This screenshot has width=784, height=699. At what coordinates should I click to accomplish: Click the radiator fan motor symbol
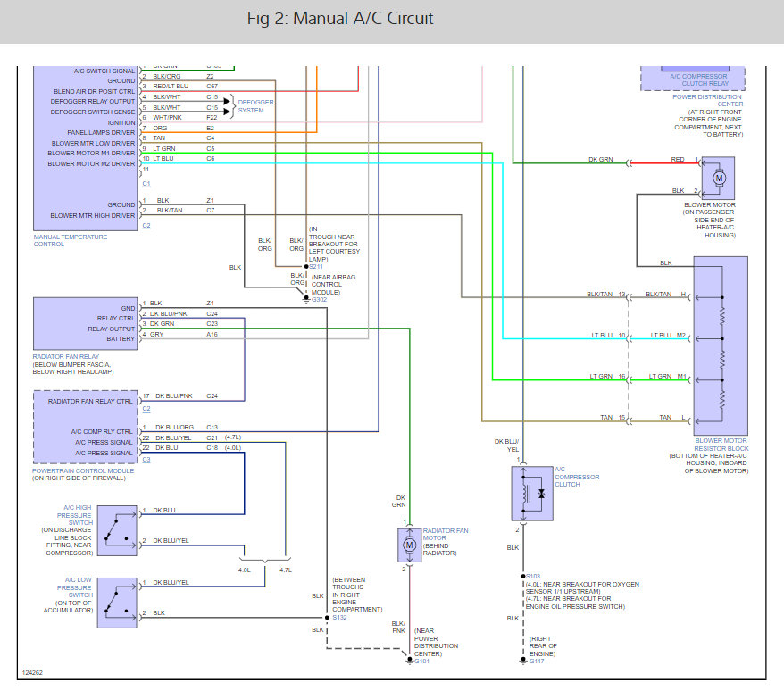pos(410,545)
